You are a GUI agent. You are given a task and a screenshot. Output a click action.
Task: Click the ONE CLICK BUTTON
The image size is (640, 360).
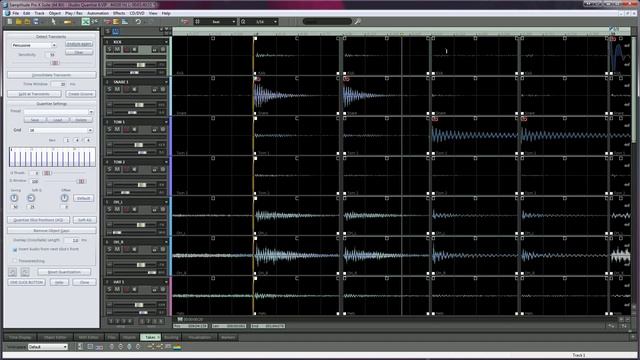(27, 282)
